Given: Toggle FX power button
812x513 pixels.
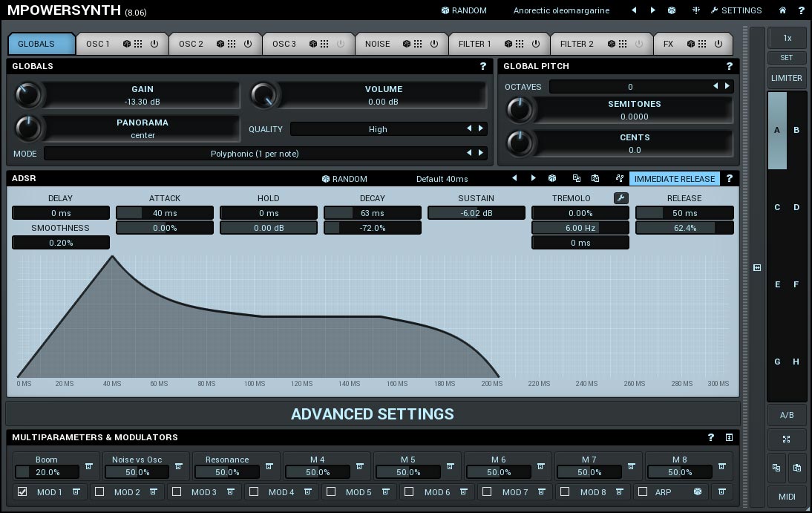Looking at the screenshot, I should [718, 44].
